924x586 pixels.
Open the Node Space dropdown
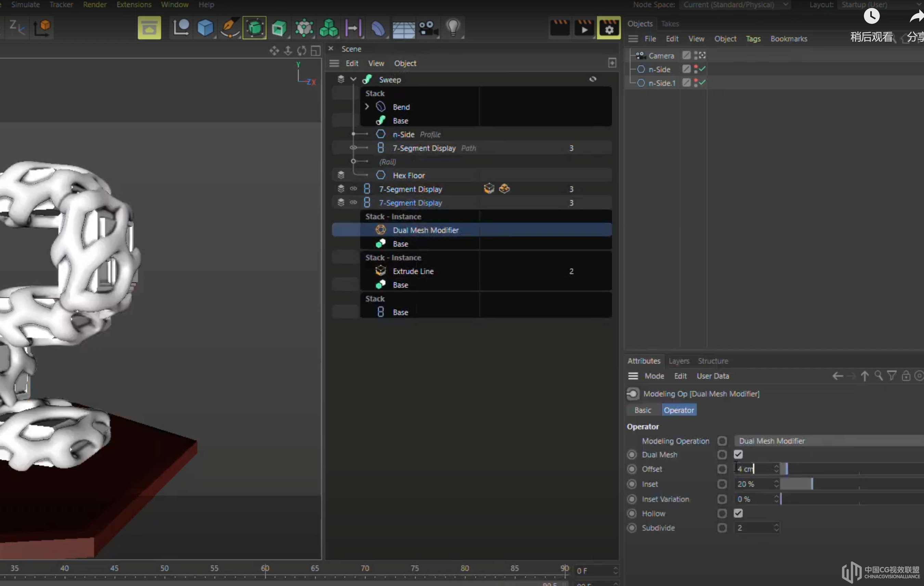coord(734,4)
